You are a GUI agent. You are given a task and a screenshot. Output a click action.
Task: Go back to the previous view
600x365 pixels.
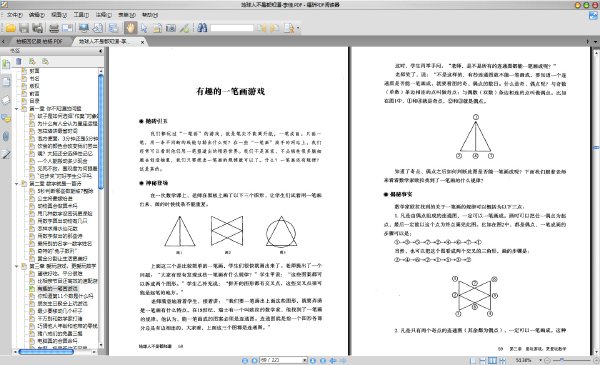(x=333, y=360)
